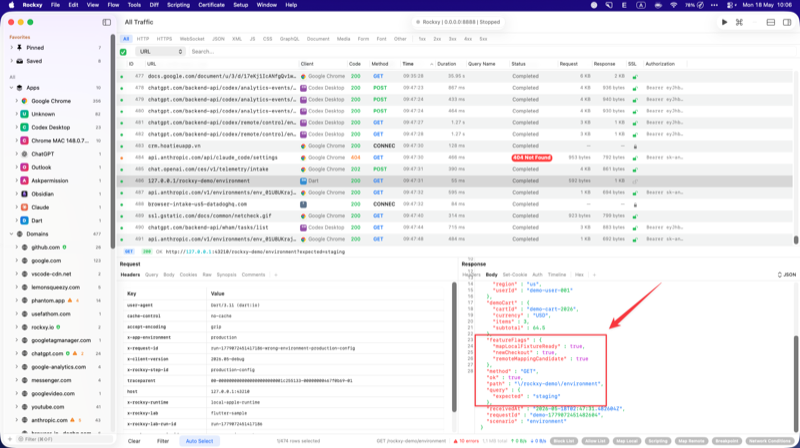
Task: Click the traffic table vertical scrollbar
Action: click(x=795, y=240)
